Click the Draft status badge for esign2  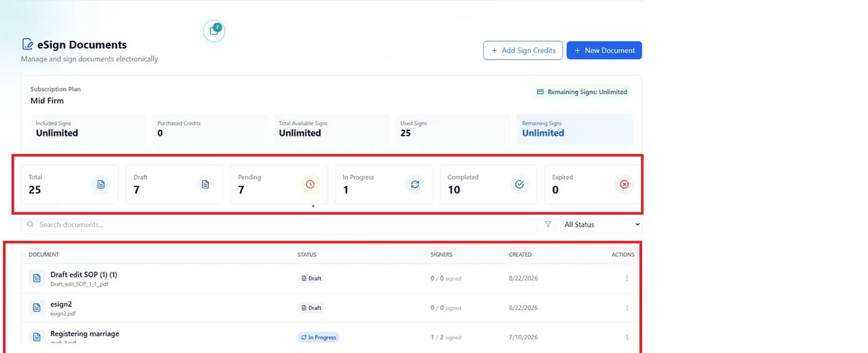[x=311, y=308]
